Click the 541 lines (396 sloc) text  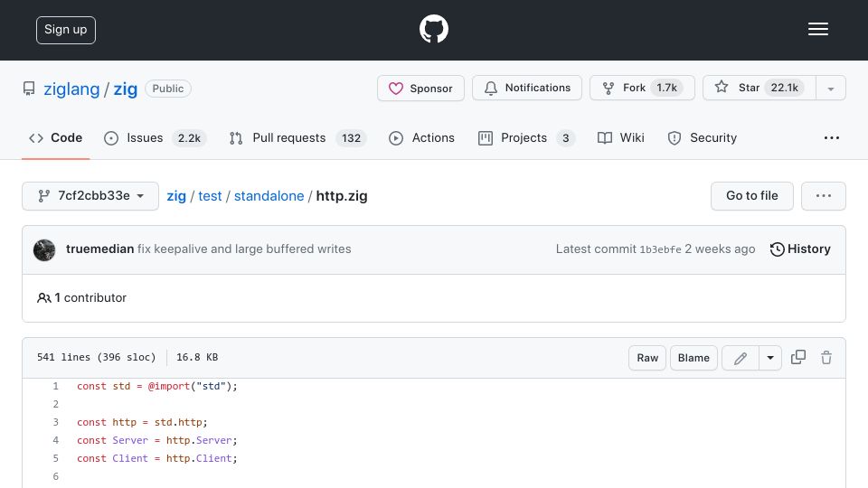[97, 358]
